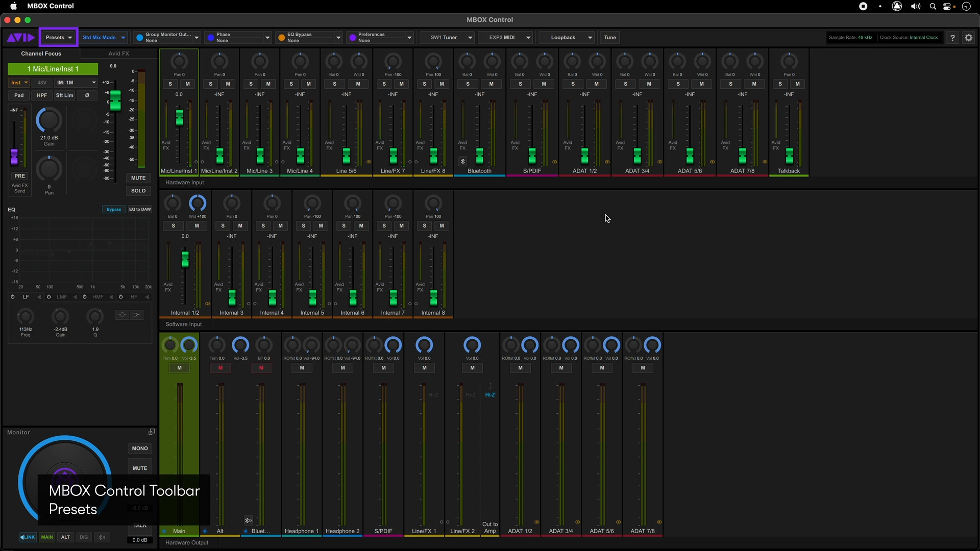Select the LMF EQ band tab
This screenshot has height=551, width=980.
coord(62,297)
